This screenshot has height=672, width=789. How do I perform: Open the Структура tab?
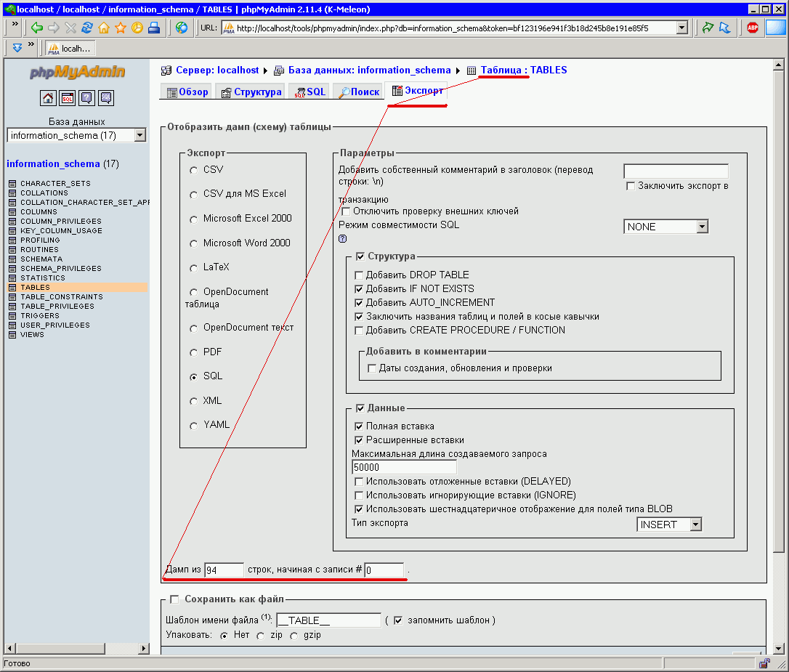[251, 92]
